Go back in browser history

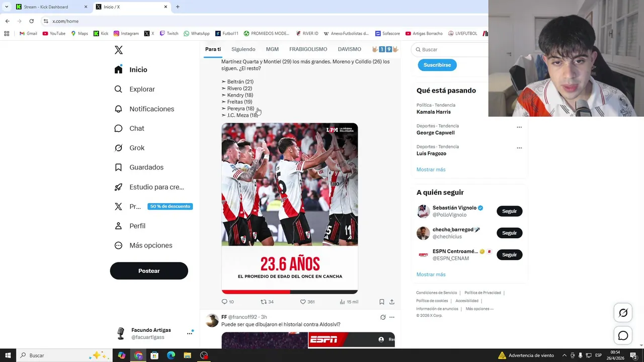click(x=7, y=21)
